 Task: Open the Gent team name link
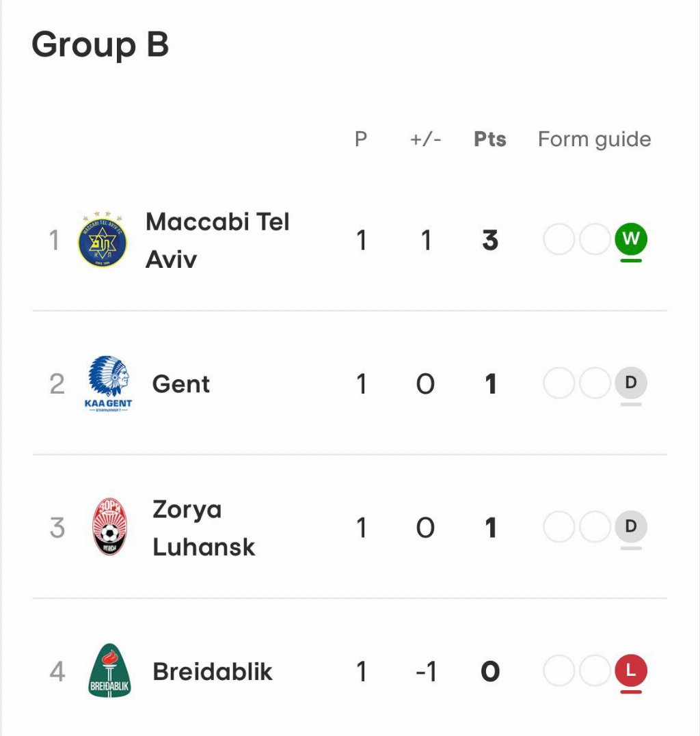(181, 384)
